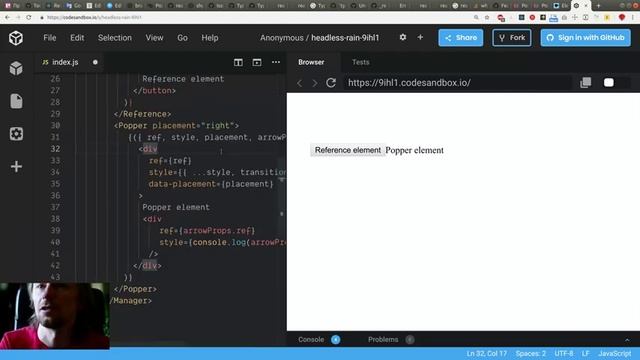Click Ln 32, Col 17 in status bar
This screenshot has height=360, width=640.
[x=487, y=353]
